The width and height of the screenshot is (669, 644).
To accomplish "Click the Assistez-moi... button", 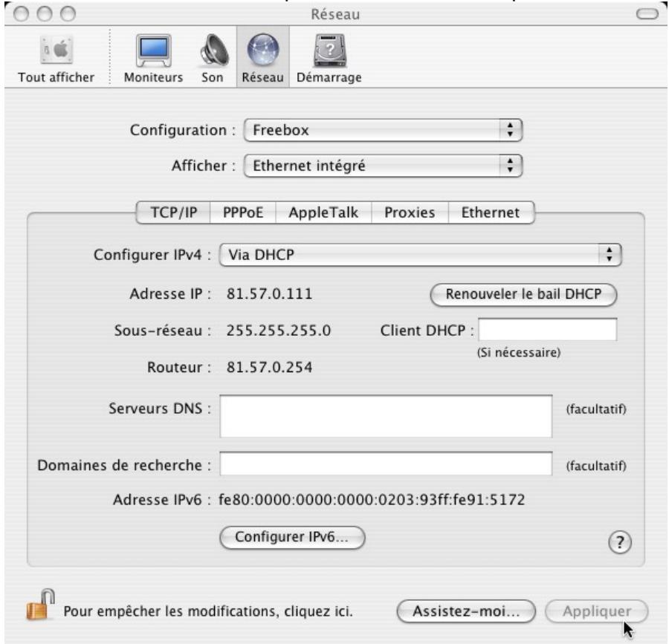I will pos(466,611).
